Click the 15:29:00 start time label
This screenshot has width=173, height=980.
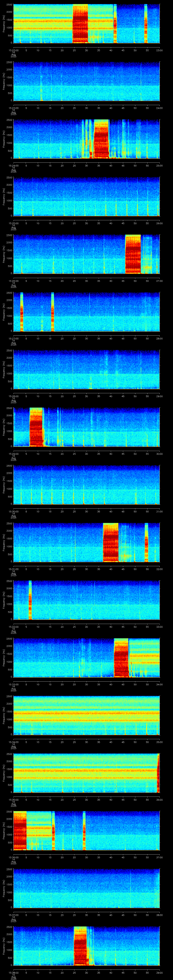pyautogui.click(x=13, y=454)
